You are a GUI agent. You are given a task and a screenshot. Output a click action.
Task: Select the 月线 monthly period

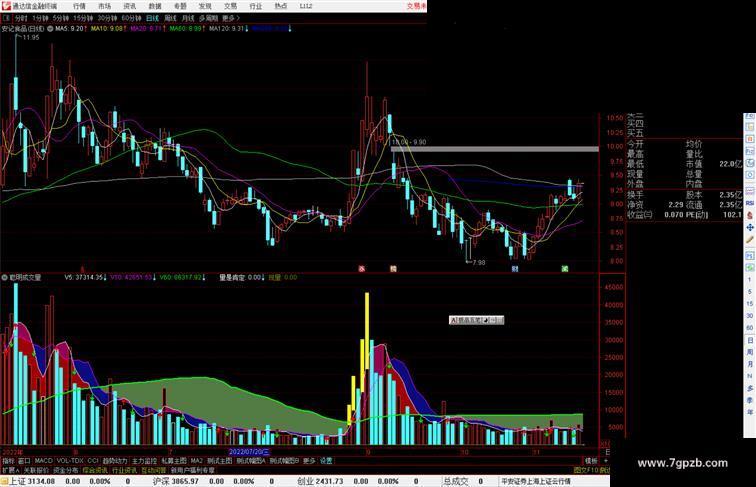(x=188, y=18)
